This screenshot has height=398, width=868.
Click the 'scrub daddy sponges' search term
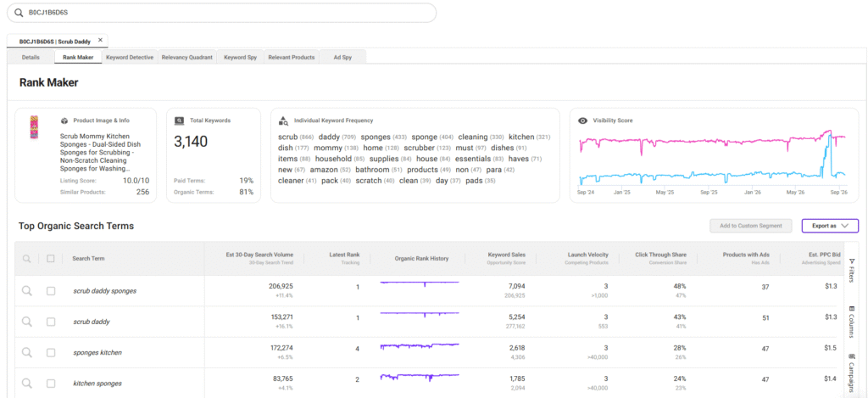click(104, 291)
